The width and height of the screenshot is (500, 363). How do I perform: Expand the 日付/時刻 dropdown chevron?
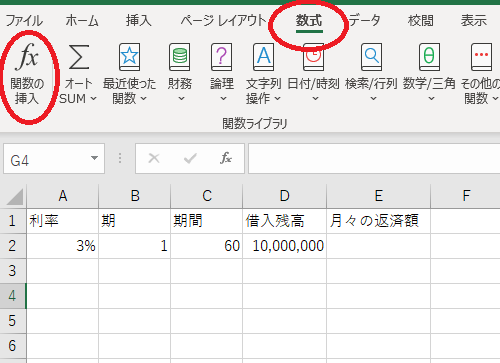click(x=315, y=99)
